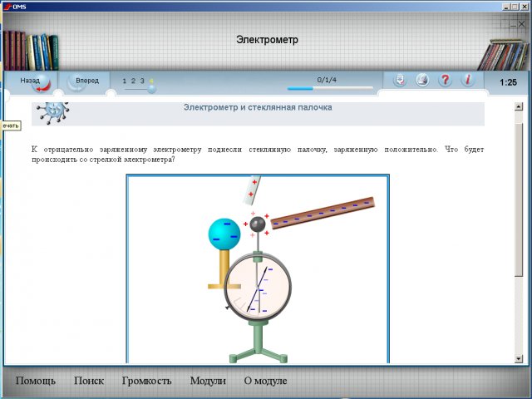Screen dimensions: 532x399
Task: Open help with the red question mark icon
Action: 445,81
